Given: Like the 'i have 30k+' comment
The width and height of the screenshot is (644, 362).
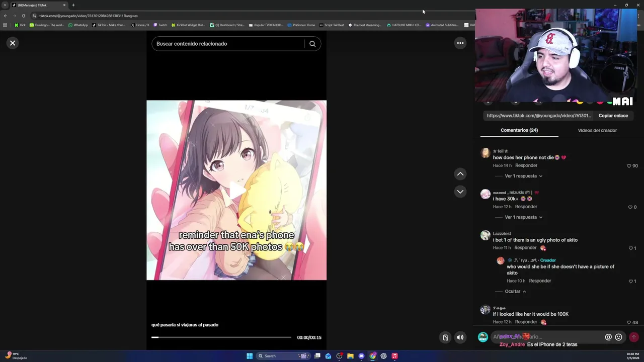Looking at the screenshot, I should coord(629,207).
